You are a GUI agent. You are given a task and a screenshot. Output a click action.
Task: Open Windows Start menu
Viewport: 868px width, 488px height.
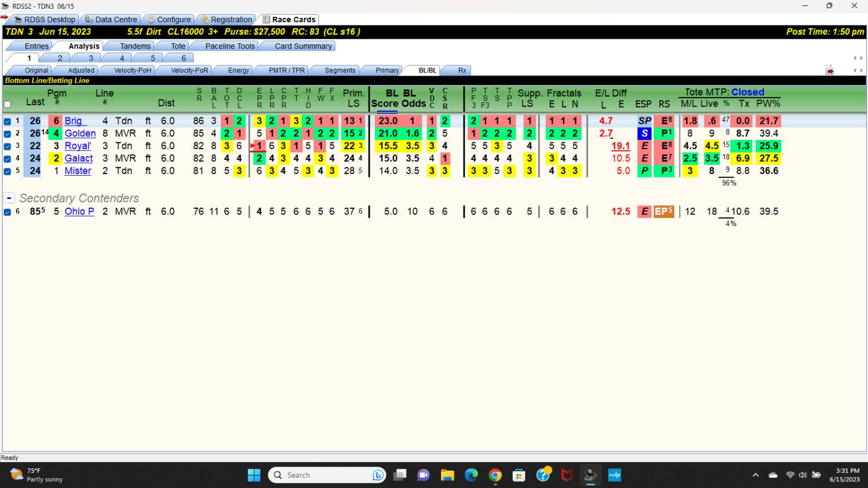click(x=254, y=475)
